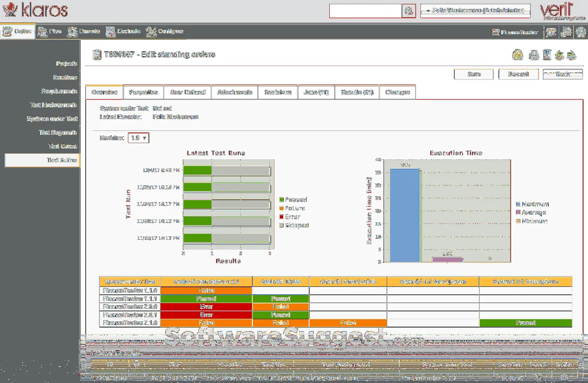Screen dimensions: 588x383
Task: Click the Configure tools icon
Action: [x=151, y=32]
